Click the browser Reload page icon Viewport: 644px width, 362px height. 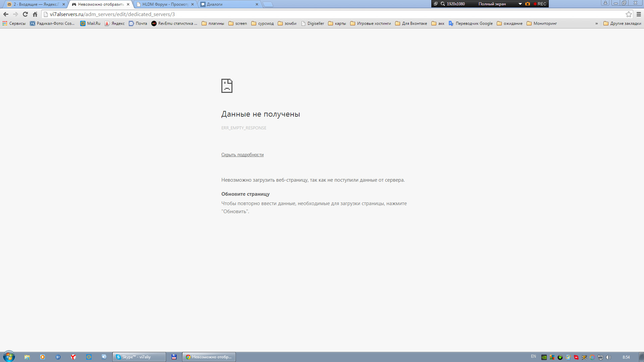coord(25,14)
